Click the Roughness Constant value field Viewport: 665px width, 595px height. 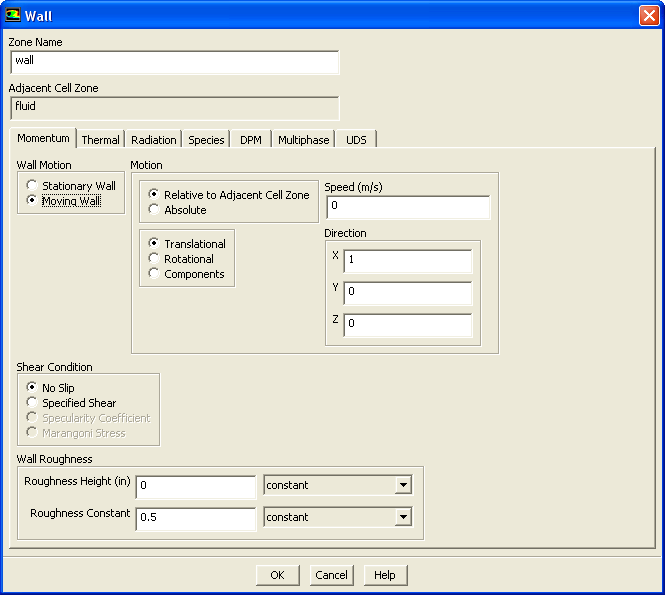[x=196, y=519]
